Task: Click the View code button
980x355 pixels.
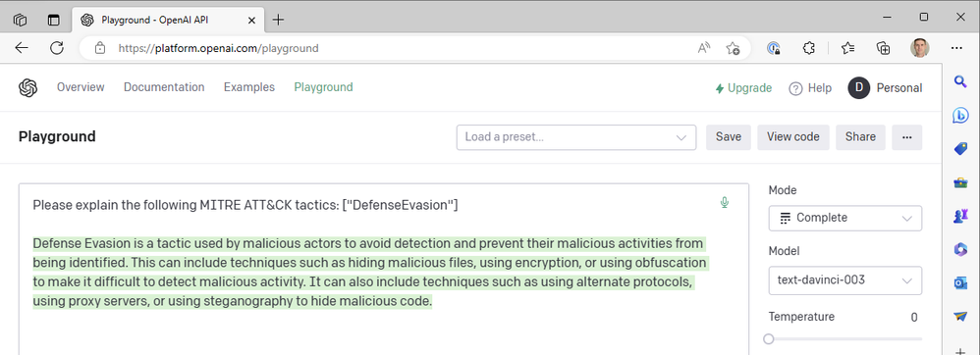Action: pos(793,137)
